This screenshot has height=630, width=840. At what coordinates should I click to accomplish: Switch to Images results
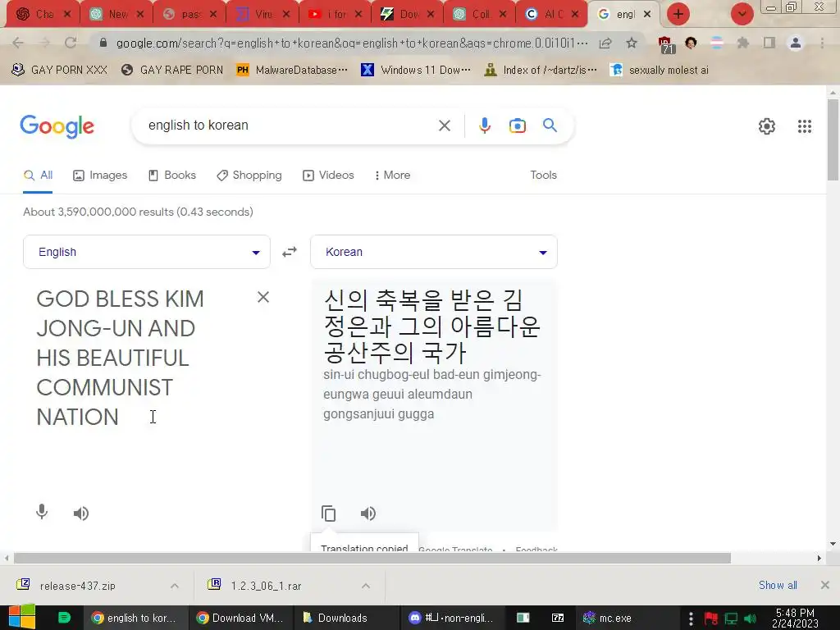tap(100, 176)
